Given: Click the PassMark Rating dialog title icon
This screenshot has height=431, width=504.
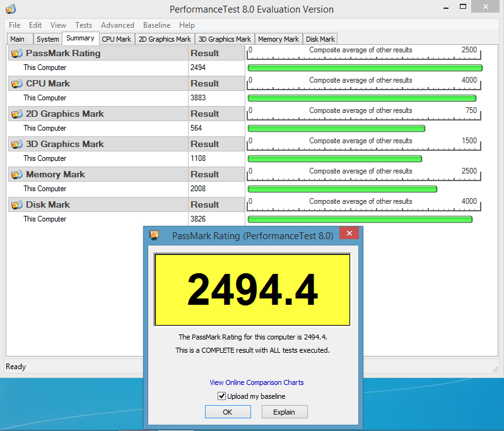Looking at the screenshot, I should (155, 235).
